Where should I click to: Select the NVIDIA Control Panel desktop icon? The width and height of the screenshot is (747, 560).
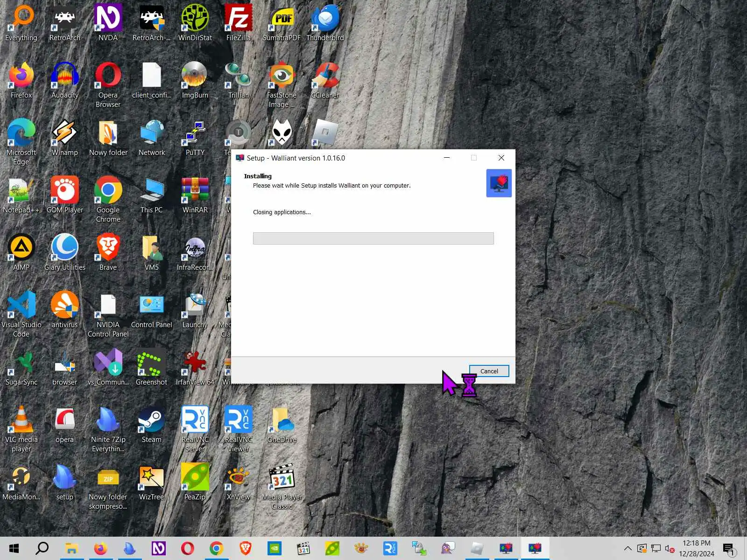(x=108, y=315)
